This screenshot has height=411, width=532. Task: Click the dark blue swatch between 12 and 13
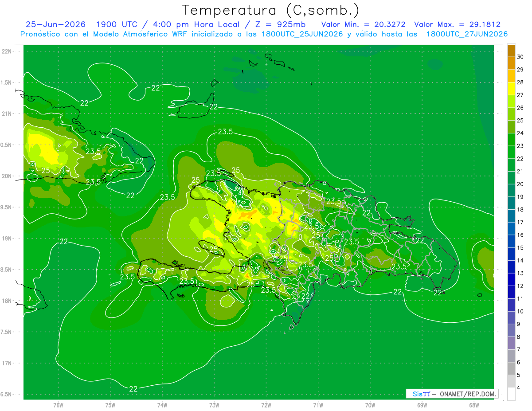click(511, 280)
